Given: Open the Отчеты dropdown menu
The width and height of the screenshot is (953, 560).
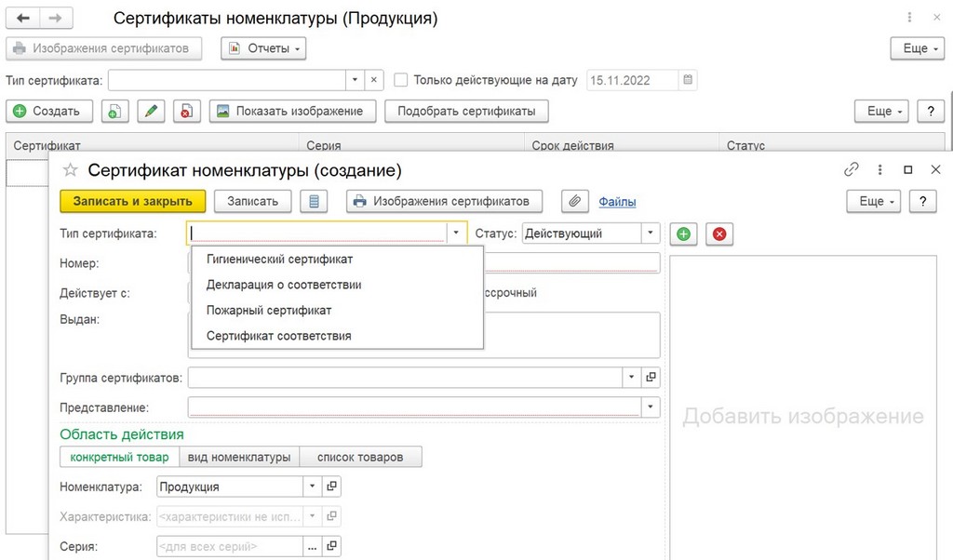Looking at the screenshot, I should pyautogui.click(x=263, y=48).
